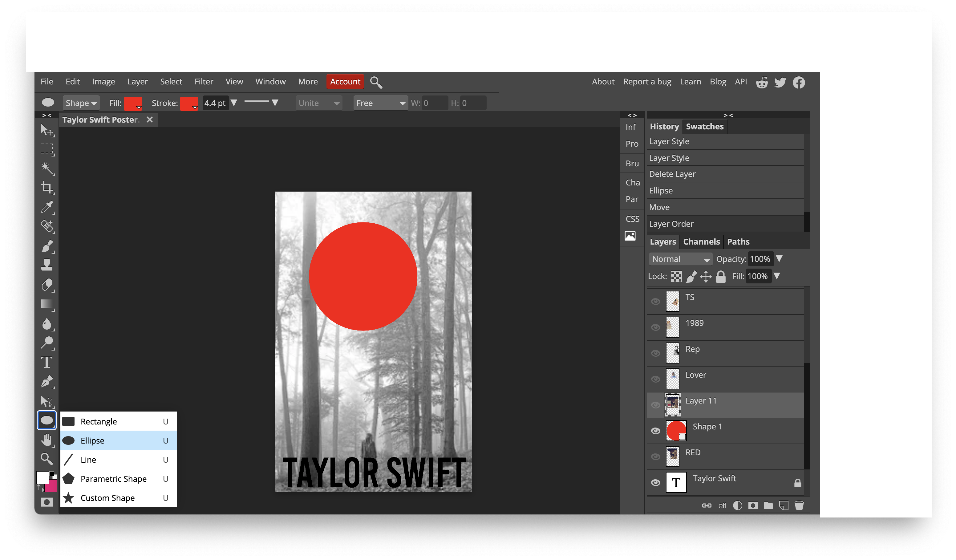
Task: Open the stroke line style dropdown
Action: coord(261,103)
